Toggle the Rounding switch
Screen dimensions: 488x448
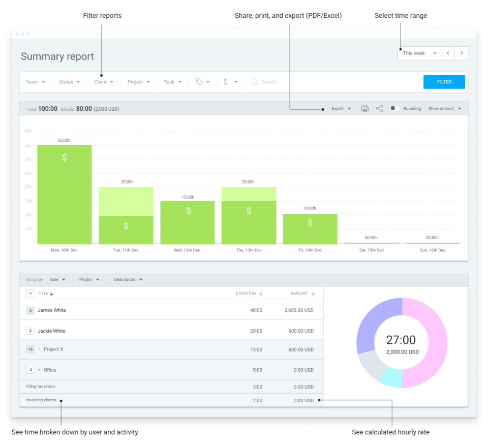click(x=395, y=108)
